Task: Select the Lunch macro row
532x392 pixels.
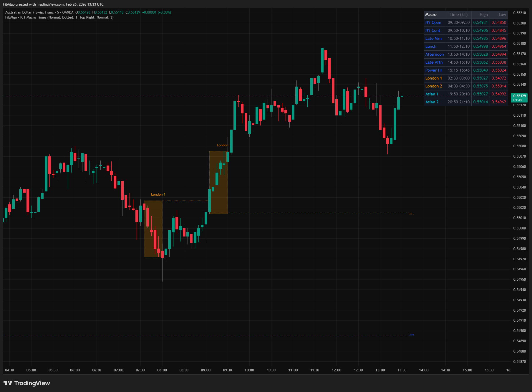Action: [430, 46]
